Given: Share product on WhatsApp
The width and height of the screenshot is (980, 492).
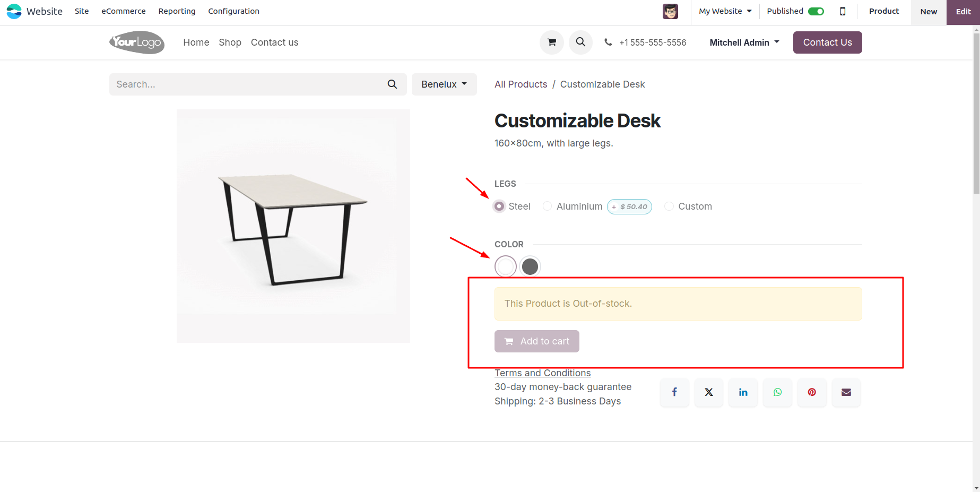Looking at the screenshot, I should [x=777, y=392].
